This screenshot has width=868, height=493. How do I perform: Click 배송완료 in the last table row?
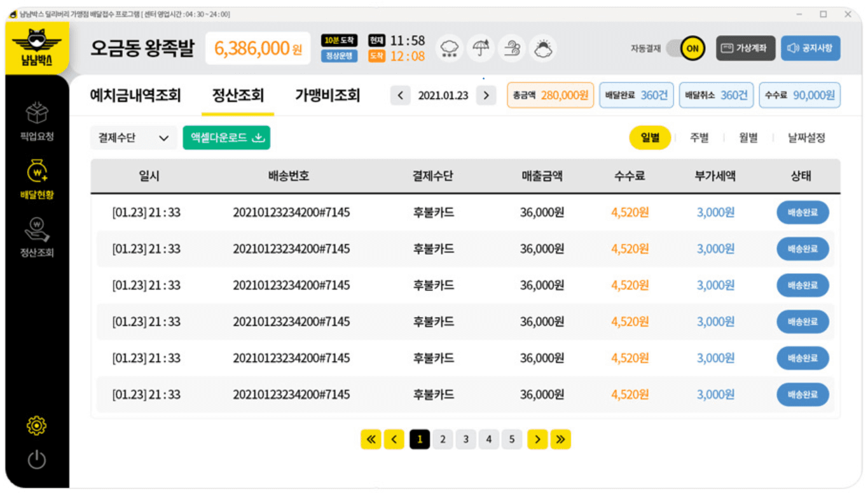point(803,395)
